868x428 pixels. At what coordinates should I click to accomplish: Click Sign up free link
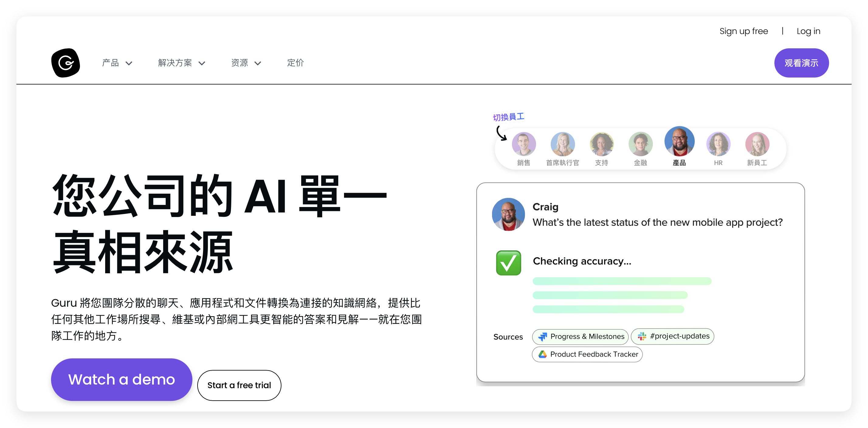743,31
